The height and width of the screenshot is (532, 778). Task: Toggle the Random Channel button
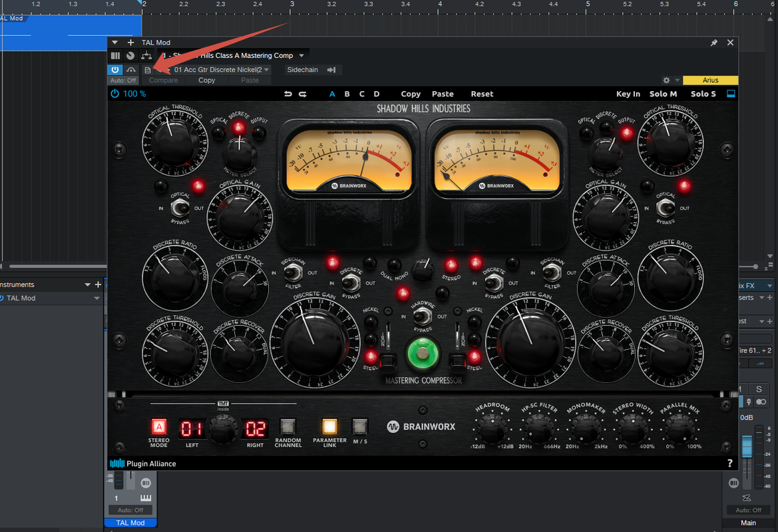pyautogui.click(x=288, y=426)
